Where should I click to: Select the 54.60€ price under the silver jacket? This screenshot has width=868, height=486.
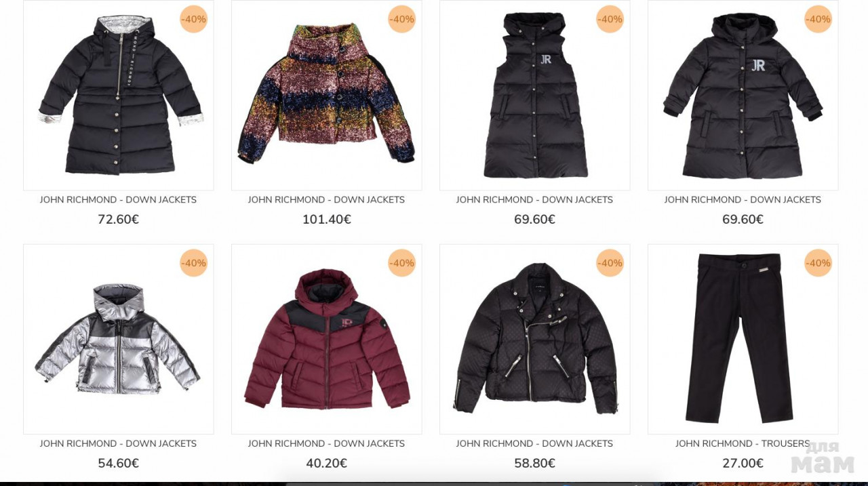(118, 464)
